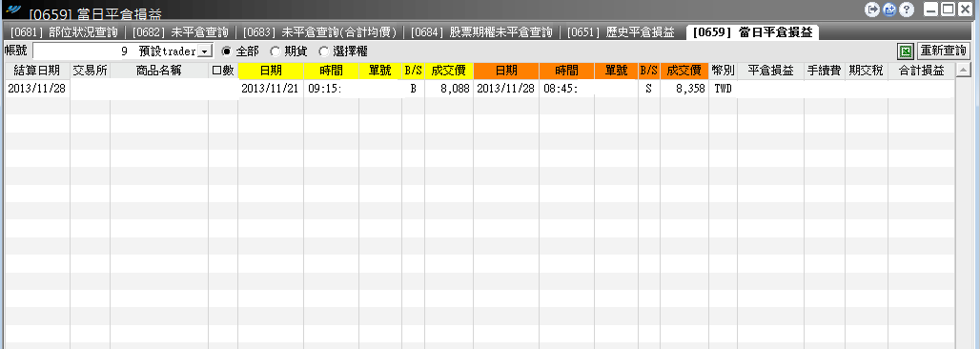Click the detach window arrow icon
The width and height of the screenshot is (980, 349).
click(872, 10)
